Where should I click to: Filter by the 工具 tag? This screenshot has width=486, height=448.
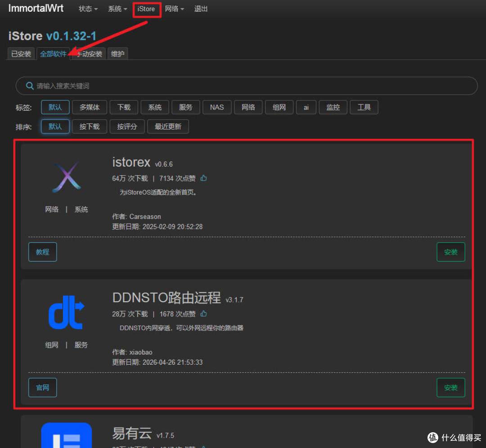(x=364, y=107)
